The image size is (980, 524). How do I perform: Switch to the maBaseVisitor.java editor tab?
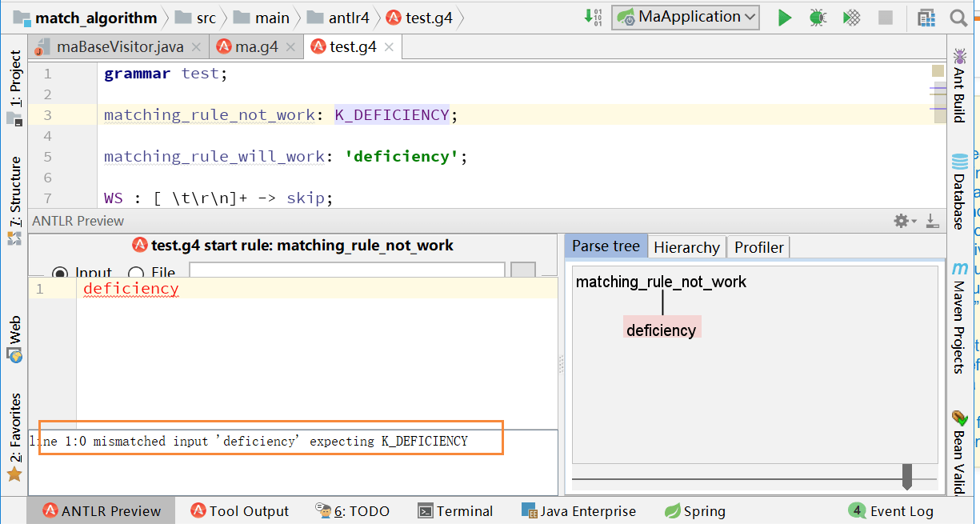coord(119,47)
